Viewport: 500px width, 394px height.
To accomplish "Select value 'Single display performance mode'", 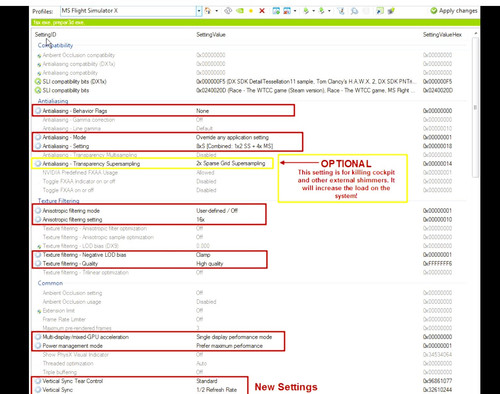I will click(x=234, y=337).
